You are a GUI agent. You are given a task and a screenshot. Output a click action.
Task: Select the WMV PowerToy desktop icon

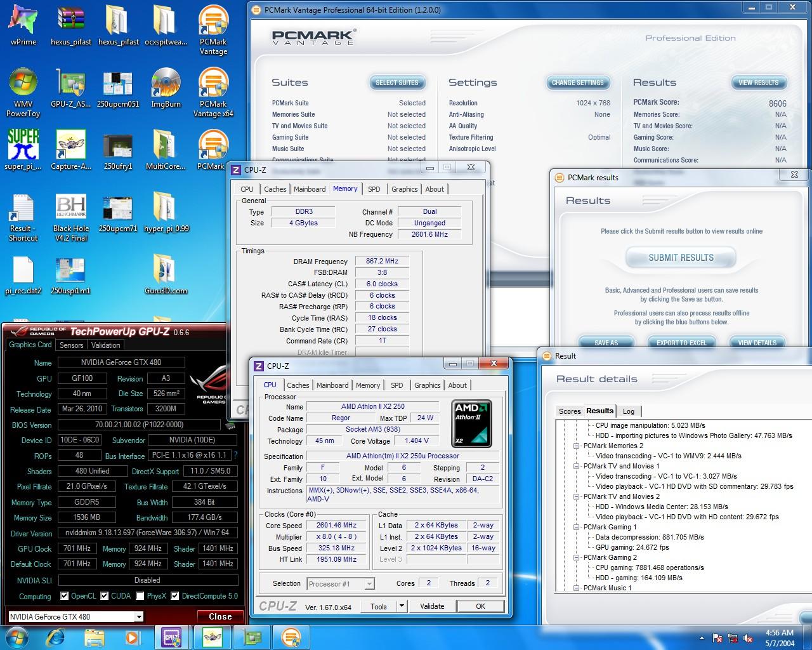click(23, 92)
